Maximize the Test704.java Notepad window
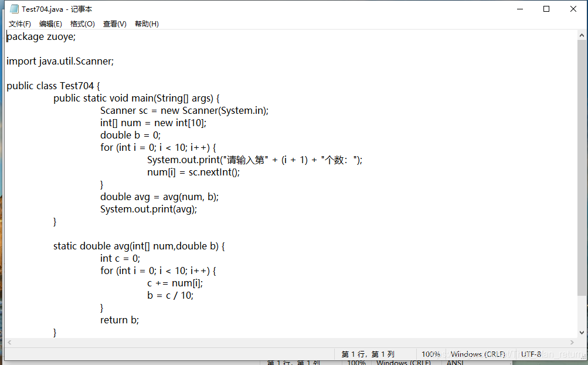Image resolution: width=588 pixels, height=365 pixels. pos(546,9)
